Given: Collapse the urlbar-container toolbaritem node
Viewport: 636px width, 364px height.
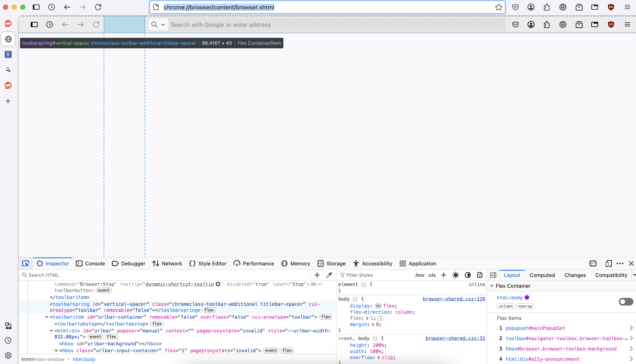Looking at the screenshot, I should (46, 317).
